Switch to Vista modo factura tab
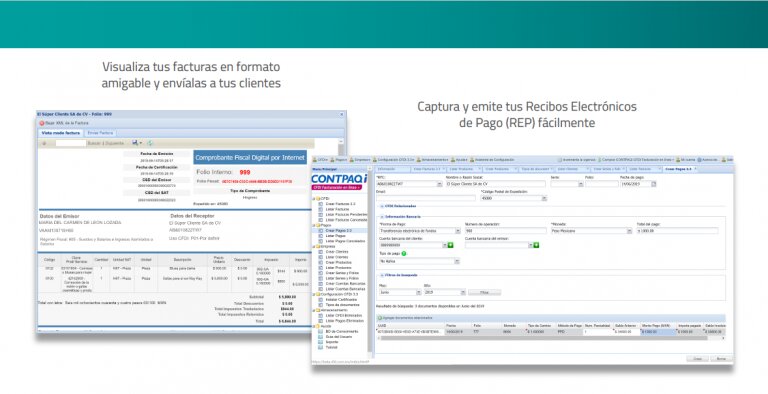The image size is (768, 394). 61,133
